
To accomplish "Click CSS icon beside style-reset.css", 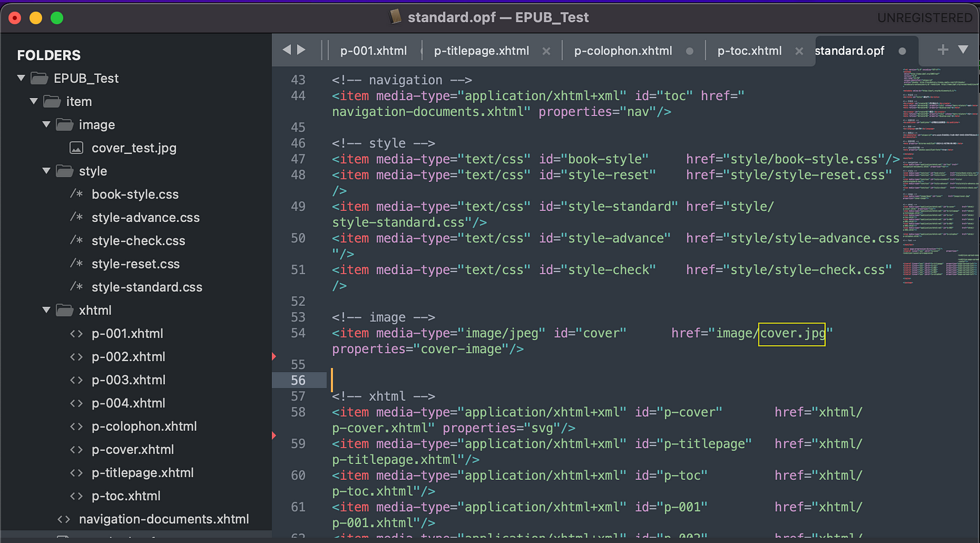I will click(77, 264).
